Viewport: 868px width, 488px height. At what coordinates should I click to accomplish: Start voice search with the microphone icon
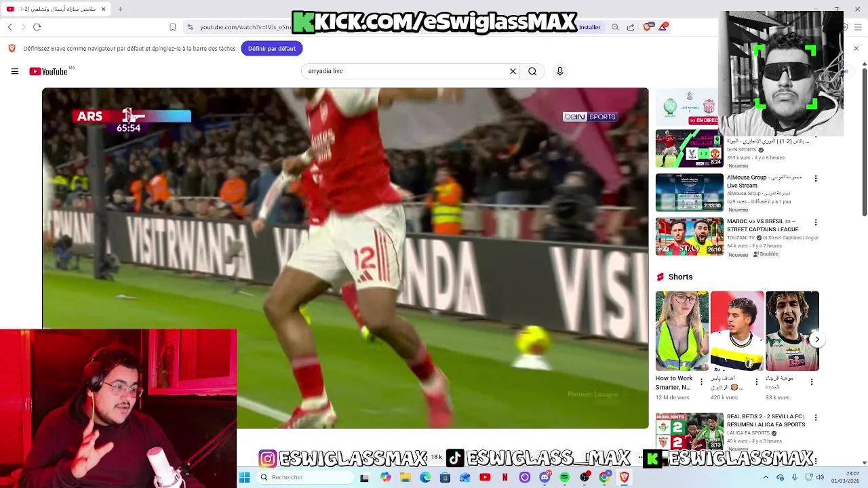pos(559,71)
